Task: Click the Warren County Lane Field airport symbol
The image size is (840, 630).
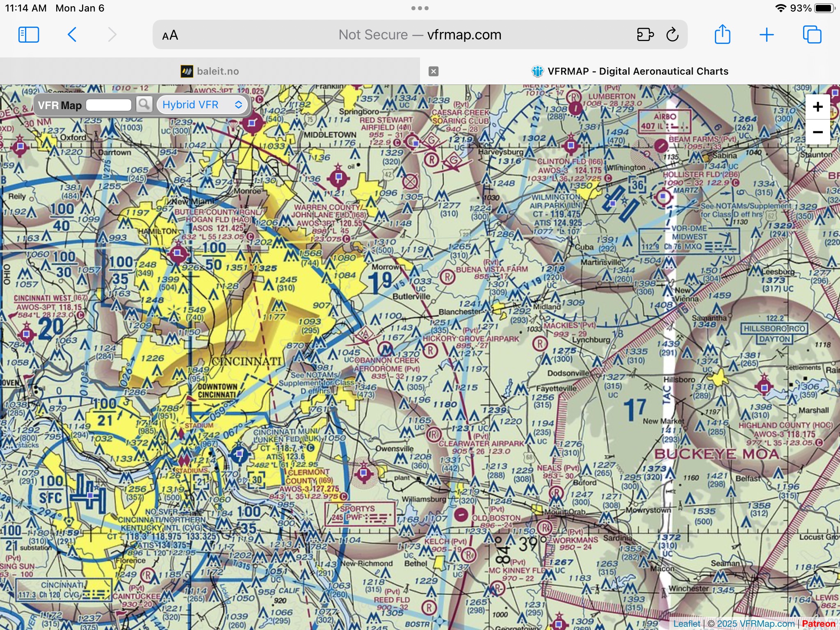Action: click(339, 177)
